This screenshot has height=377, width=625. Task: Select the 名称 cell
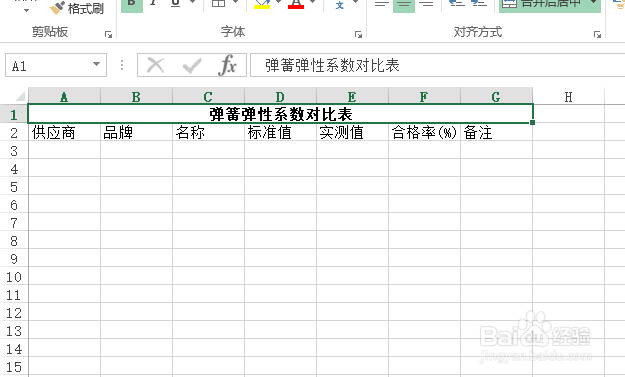[208, 132]
